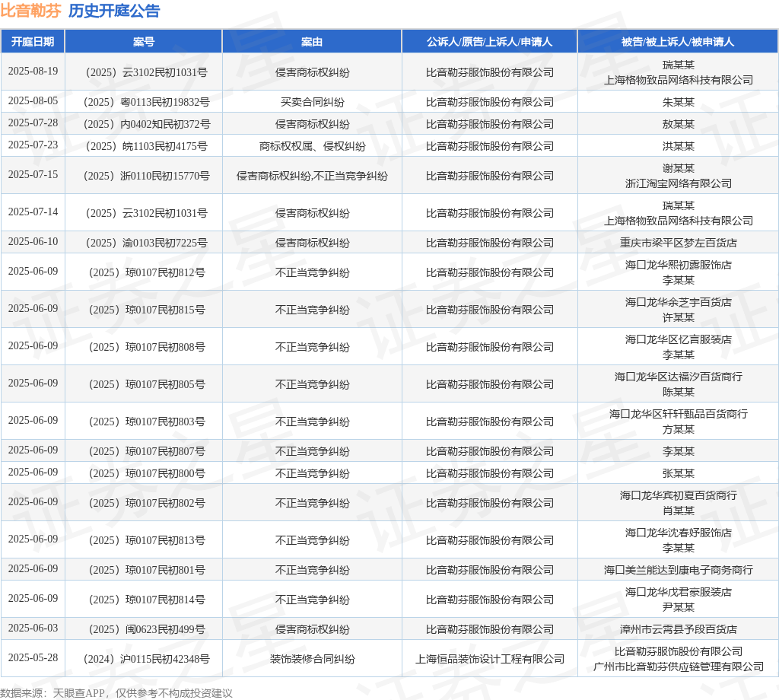This screenshot has width=779, height=700.
Task: Click the date 2025-05-28
Action: point(33,657)
